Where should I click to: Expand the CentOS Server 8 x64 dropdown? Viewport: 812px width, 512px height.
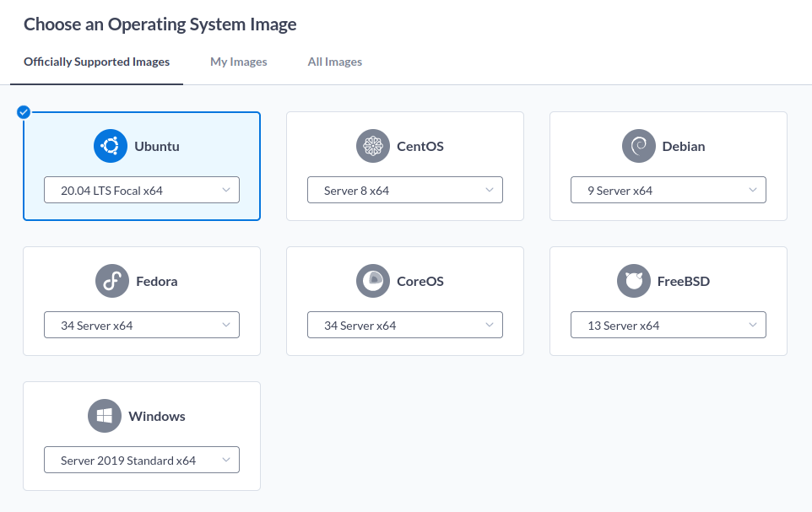(405, 190)
